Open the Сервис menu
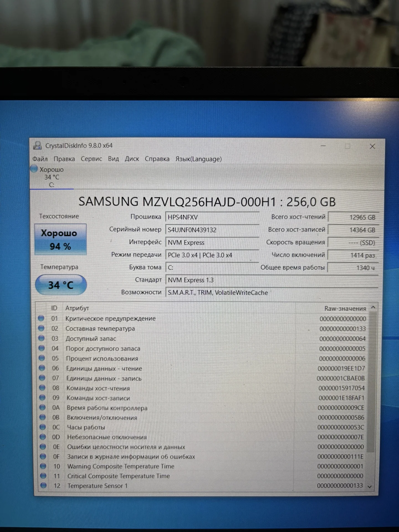399x532 pixels. 91,159
